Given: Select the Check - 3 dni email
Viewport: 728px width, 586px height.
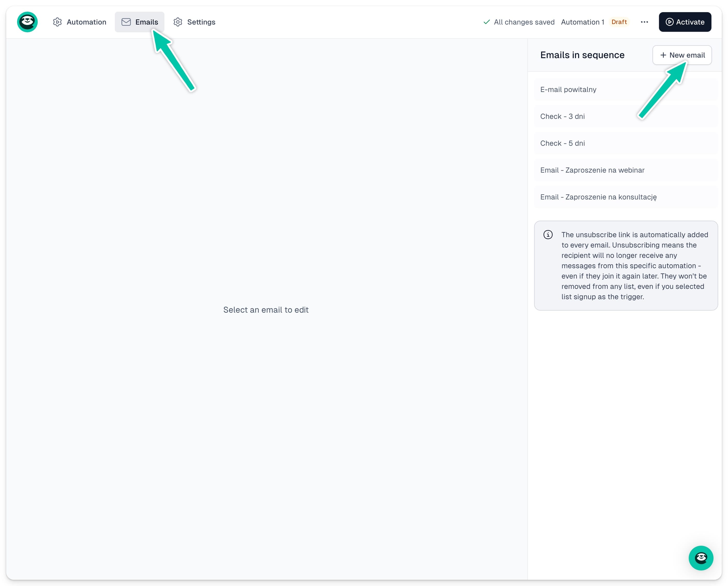Looking at the screenshot, I should point(626,117).
